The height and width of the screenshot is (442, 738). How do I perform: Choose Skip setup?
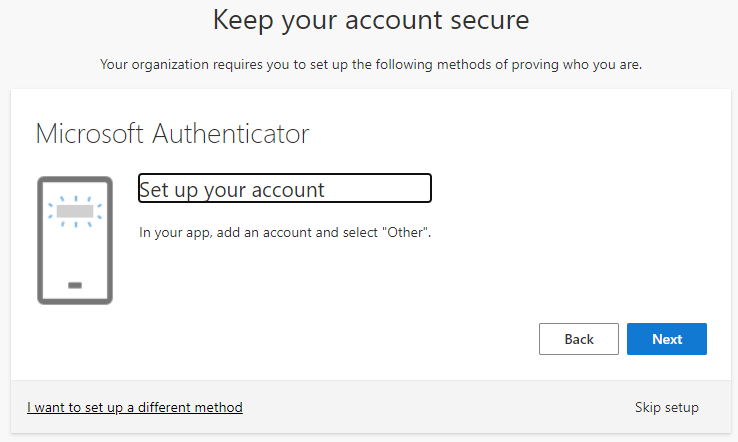click(x=666, y=407)
